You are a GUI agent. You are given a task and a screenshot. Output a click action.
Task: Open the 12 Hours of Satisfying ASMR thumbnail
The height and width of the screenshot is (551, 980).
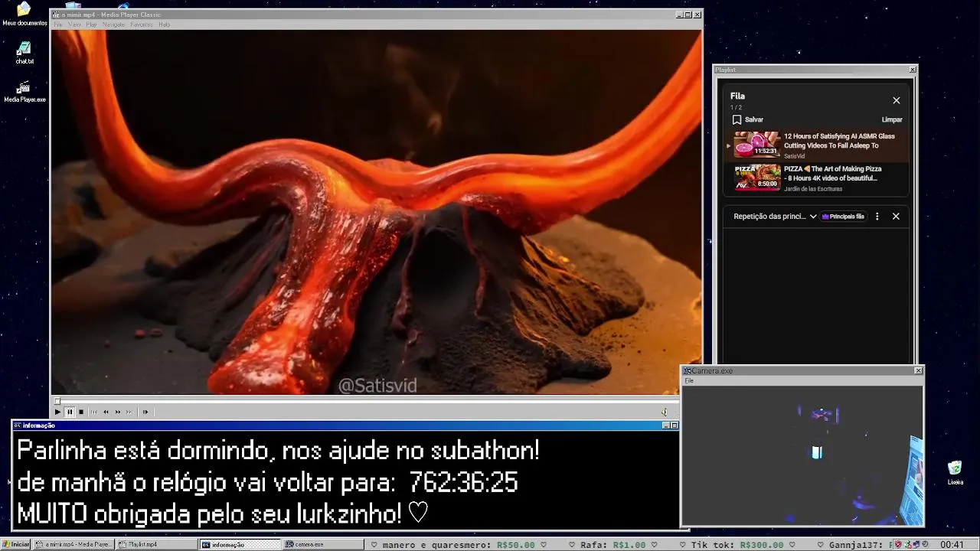click(x=757, y=144)
